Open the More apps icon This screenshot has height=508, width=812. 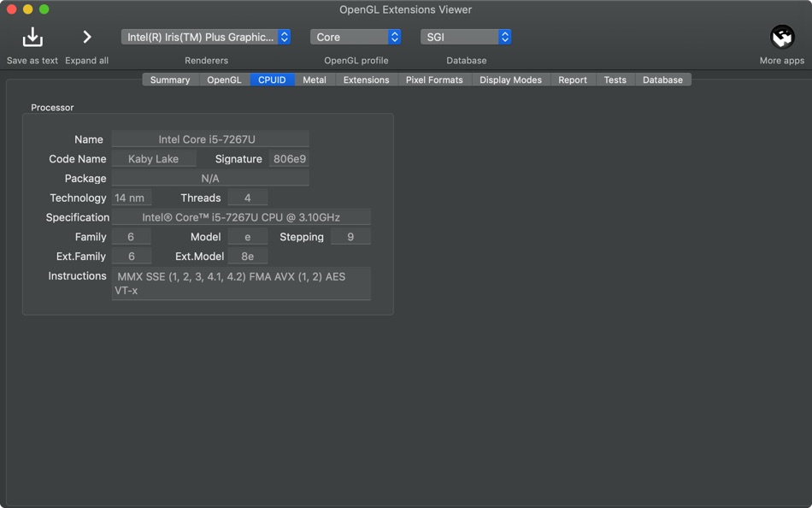click(782, 38)
